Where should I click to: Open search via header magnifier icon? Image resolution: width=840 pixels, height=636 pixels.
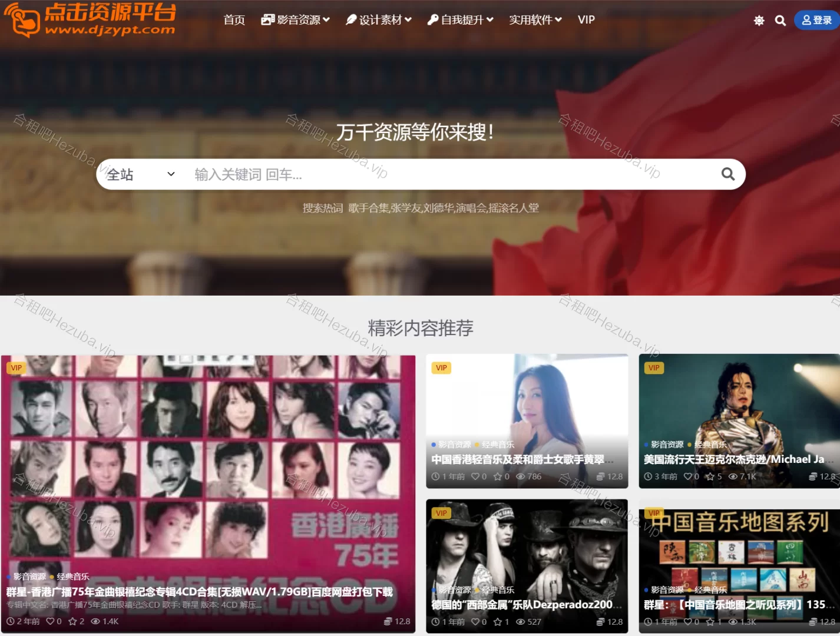tap(780, 21)
